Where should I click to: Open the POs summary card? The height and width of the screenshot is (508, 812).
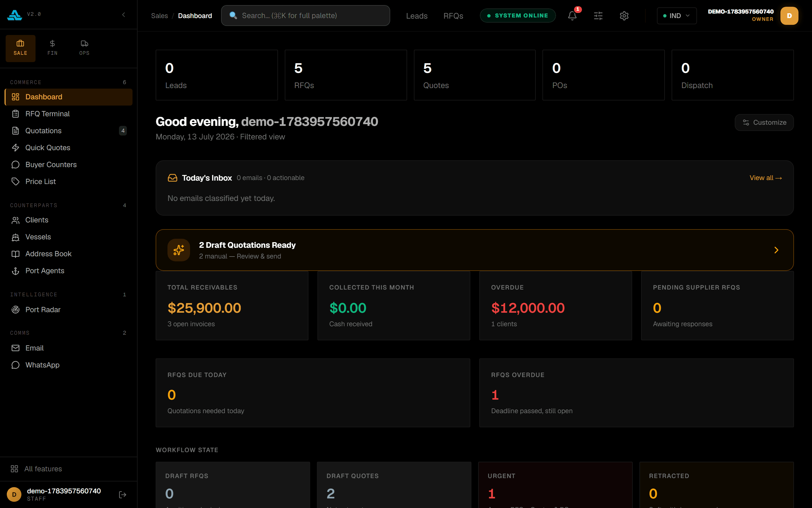click(603, 75)
